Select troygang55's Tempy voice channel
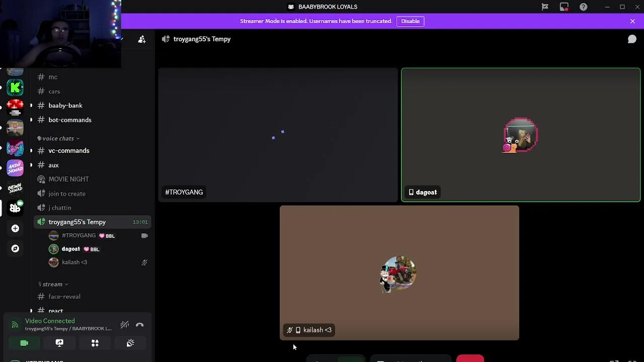This screenshot has height=362, width=644. coord(92,222)
